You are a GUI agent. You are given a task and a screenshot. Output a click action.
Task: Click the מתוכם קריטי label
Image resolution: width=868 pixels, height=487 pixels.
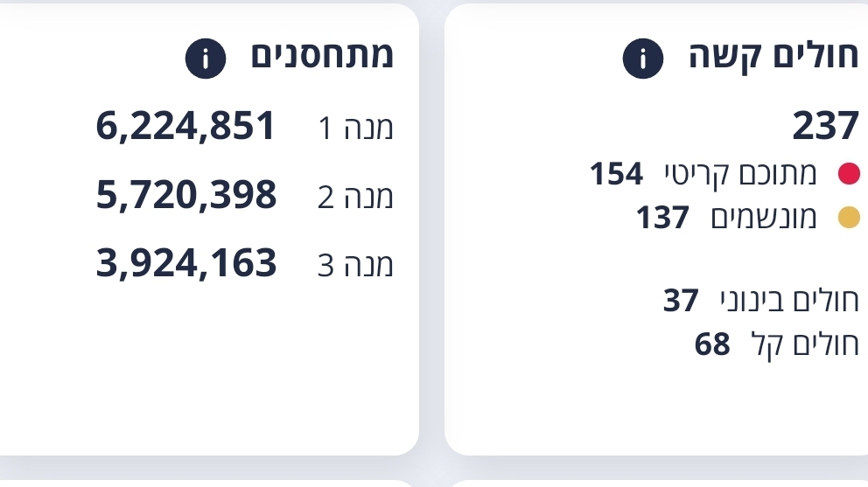coord(740,174)
